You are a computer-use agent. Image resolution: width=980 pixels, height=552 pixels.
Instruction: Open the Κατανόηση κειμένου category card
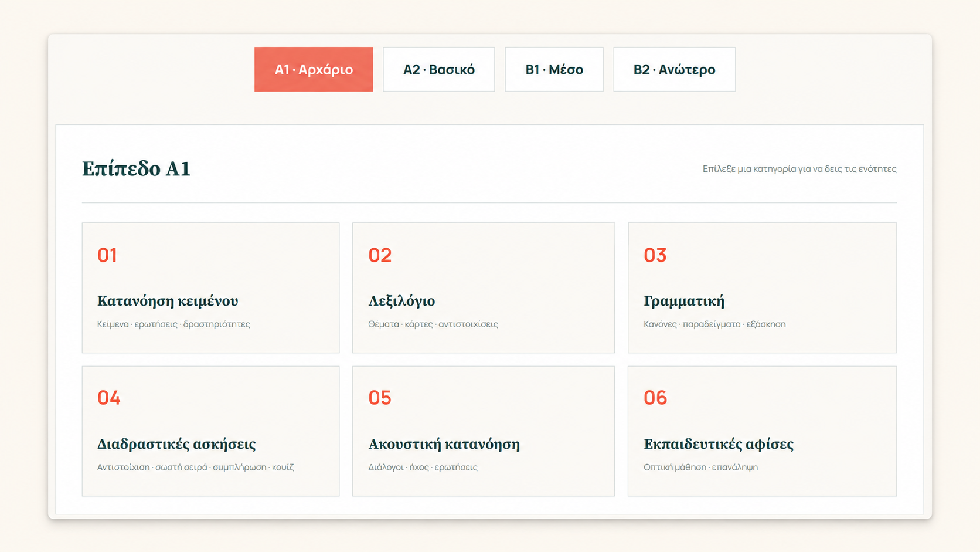point(210,287)
